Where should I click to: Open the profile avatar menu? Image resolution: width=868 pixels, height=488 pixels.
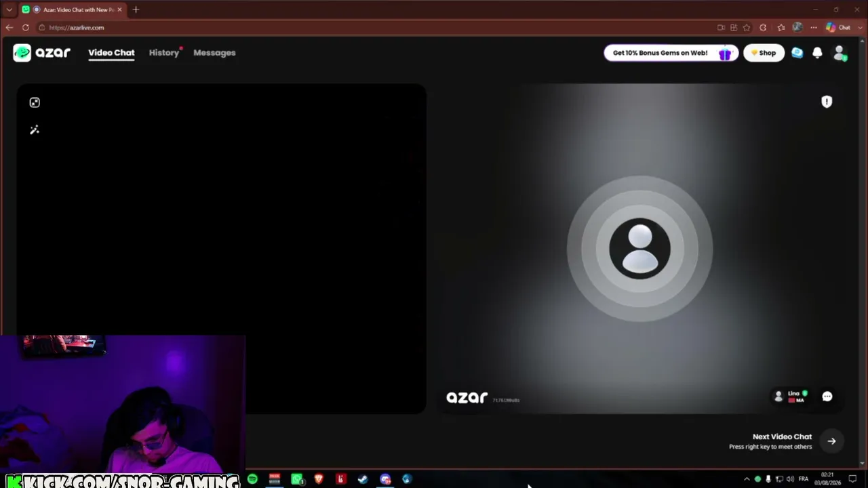click(840, 53)
